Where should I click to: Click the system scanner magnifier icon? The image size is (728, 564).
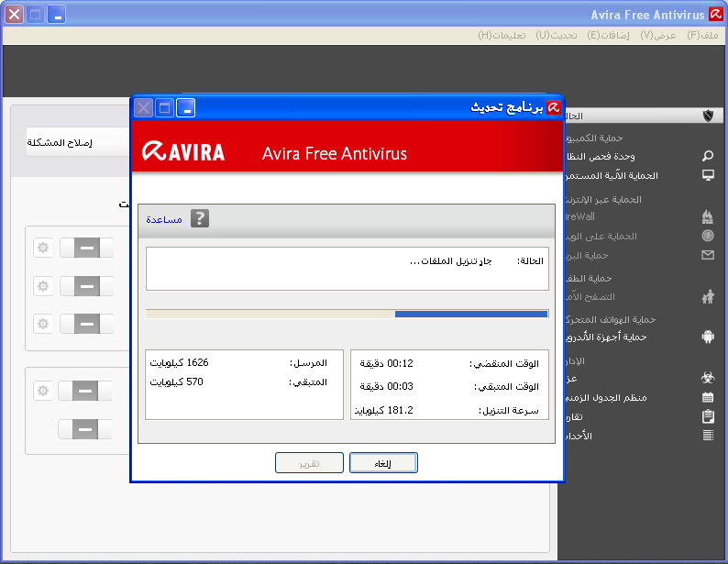point(708,156)
